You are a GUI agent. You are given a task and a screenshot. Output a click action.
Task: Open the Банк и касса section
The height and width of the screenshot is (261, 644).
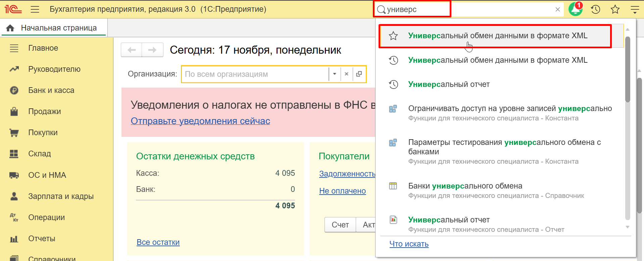[51, 90]
